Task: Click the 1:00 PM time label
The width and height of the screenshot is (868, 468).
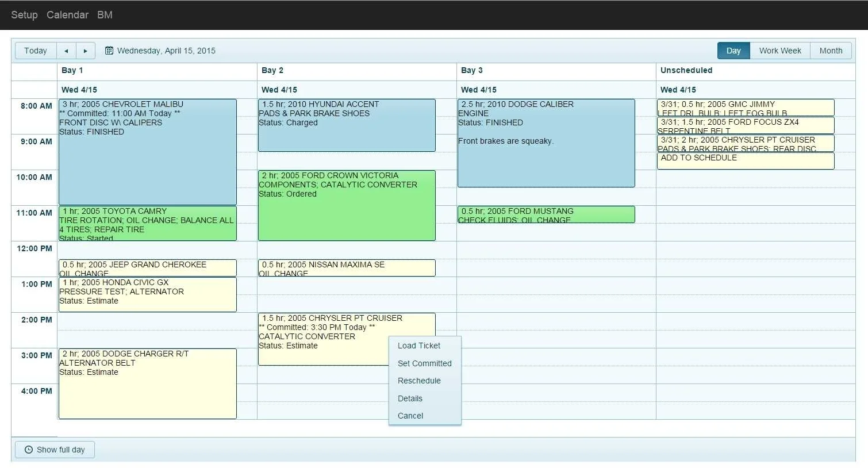Action: click(37, 284)
